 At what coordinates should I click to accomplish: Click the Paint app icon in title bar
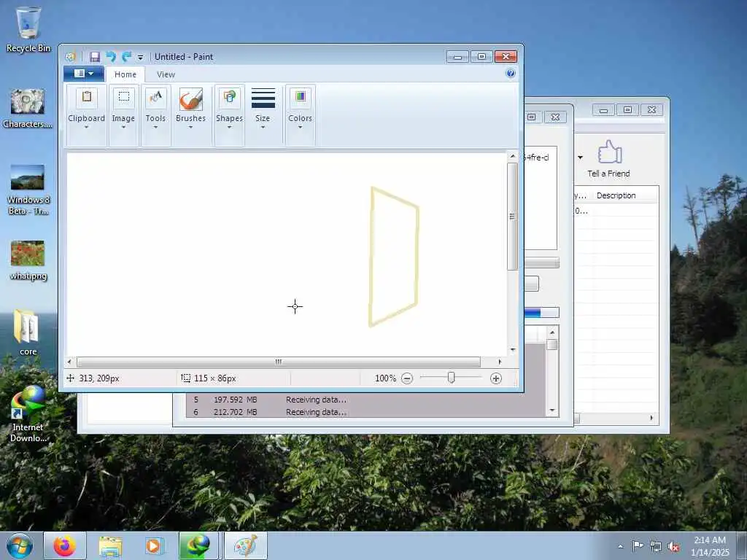click(71, 57)
